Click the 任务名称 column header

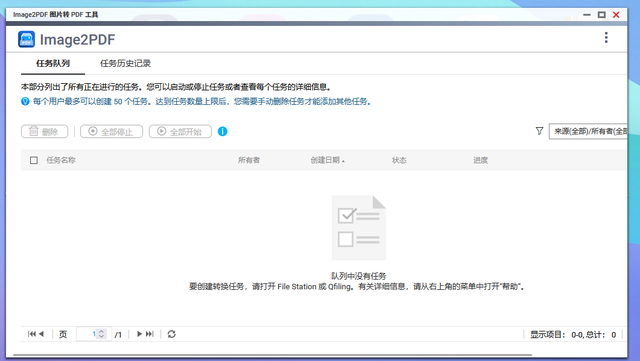61,160
